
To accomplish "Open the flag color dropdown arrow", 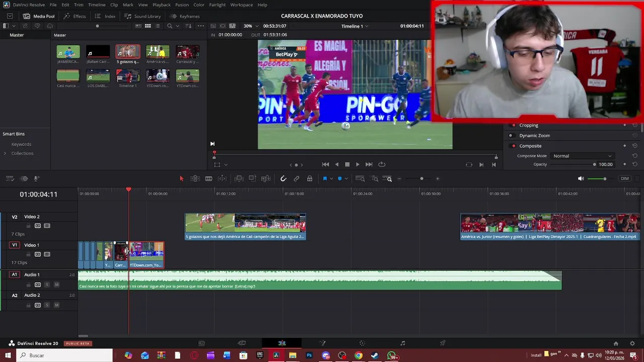I will click(331, 179).
